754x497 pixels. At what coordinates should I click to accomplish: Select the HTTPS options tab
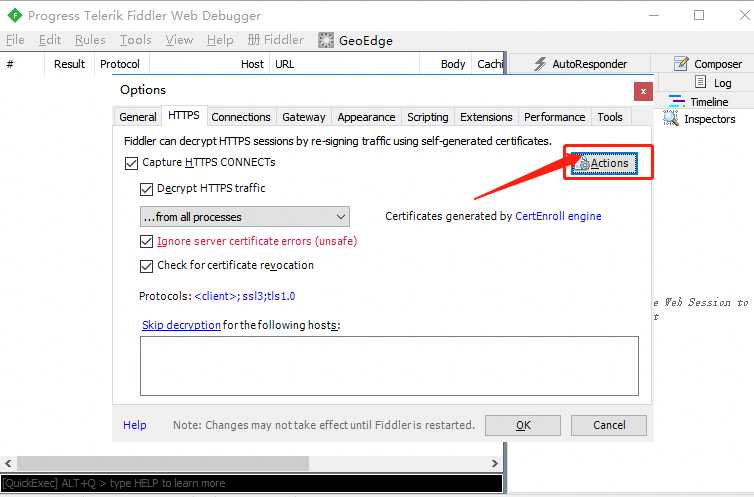[x=184, y=115]
